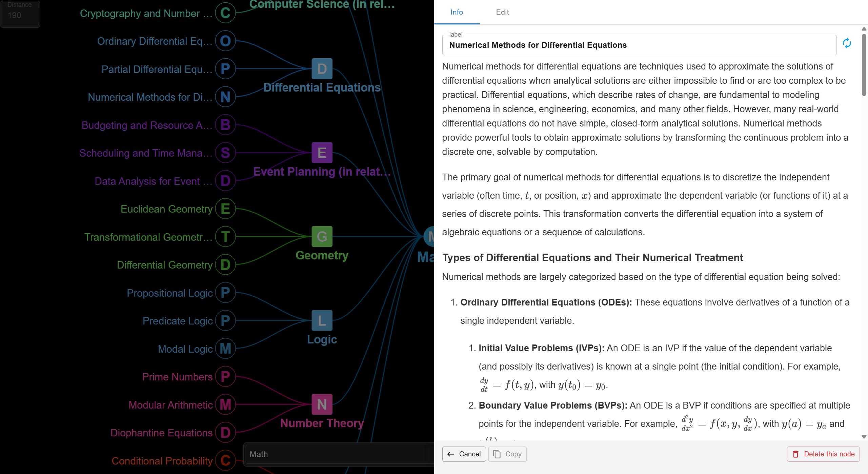Click the Partial Differential Equations circle node
This screenshot has width=868, height=474.
point(225,69)
